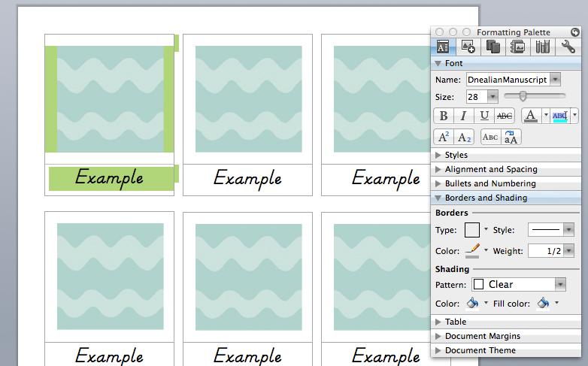Image resolution: width=588 pixels, height=366 pixels.
Task: Open the font Name dropdown
Action: click(556, 80)
